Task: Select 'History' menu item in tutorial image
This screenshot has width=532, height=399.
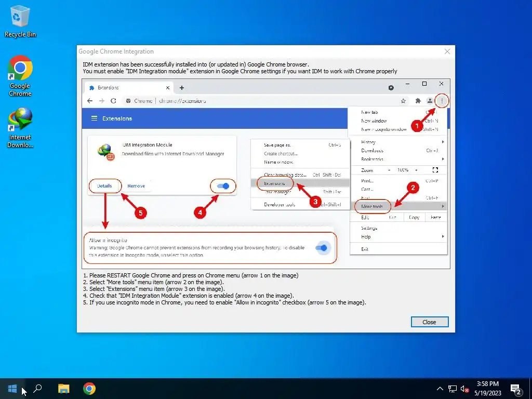Action: coord(398,142)
